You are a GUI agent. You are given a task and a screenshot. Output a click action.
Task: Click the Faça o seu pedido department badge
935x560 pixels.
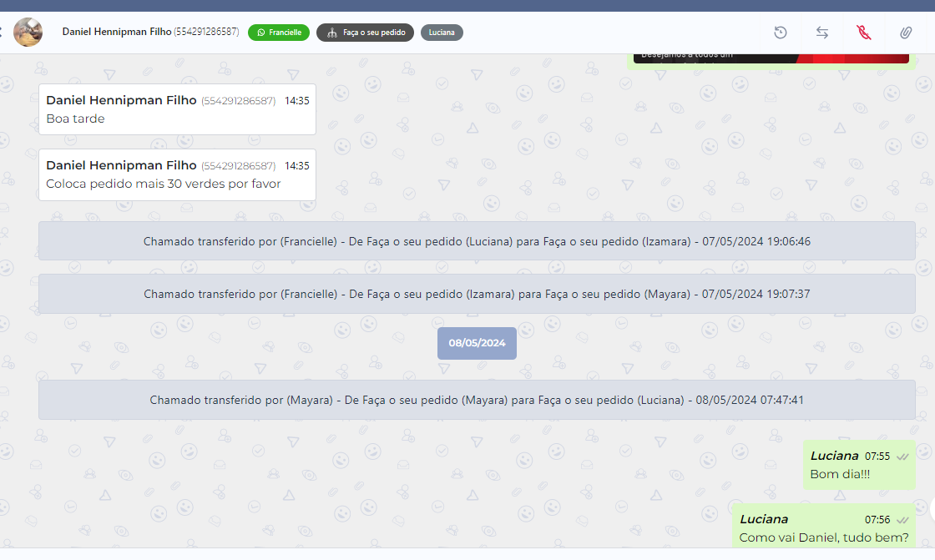pos(365,33)
